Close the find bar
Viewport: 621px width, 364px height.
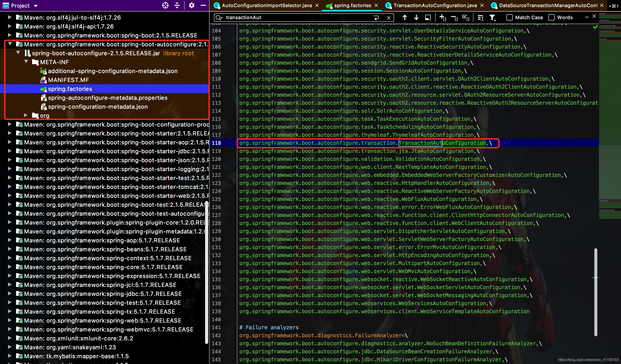click(x=594, y=16)
